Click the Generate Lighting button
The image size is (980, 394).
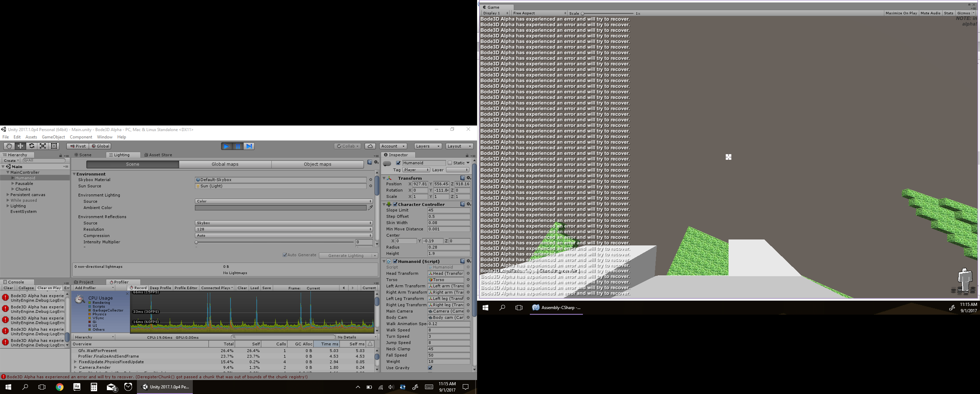pos(345,256)
